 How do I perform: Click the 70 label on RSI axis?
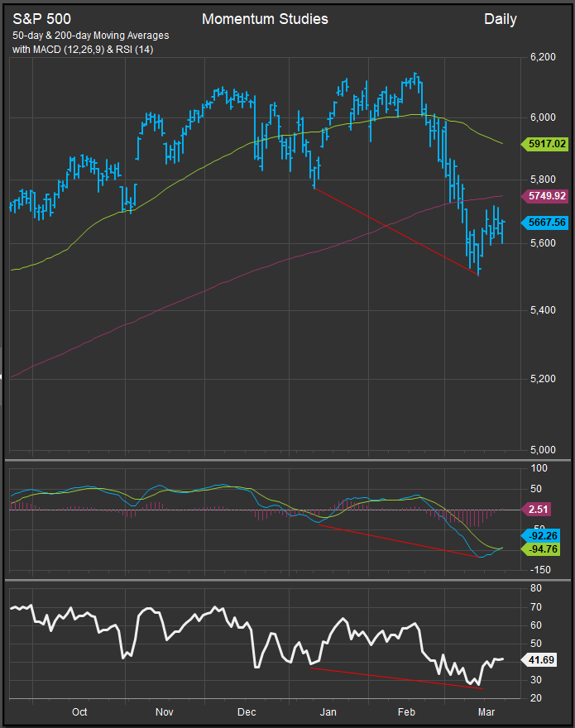pos(536,607)
